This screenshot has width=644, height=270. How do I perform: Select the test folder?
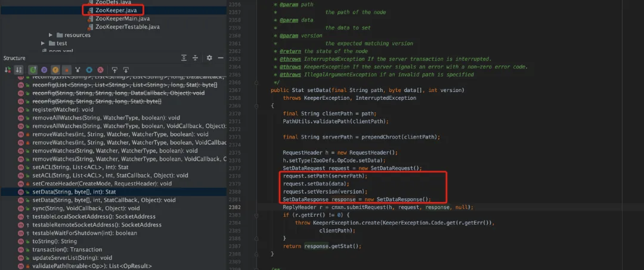point(61,43)
